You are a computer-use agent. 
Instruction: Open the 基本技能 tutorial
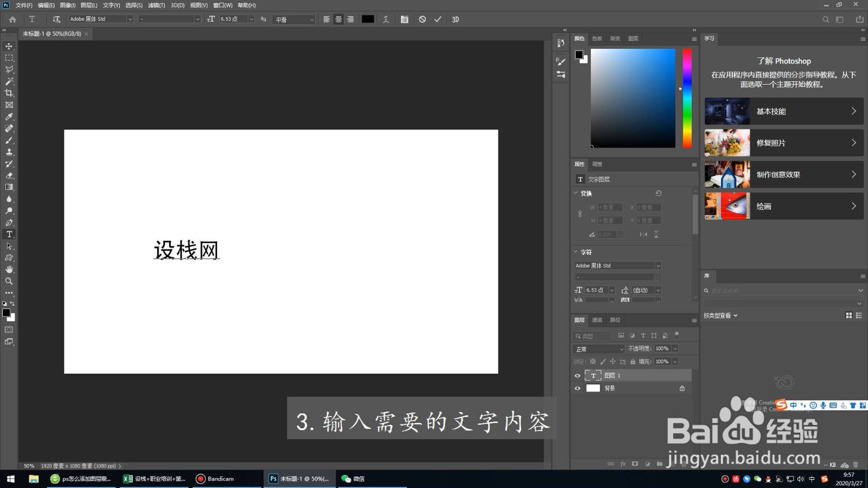pos(784,111)
